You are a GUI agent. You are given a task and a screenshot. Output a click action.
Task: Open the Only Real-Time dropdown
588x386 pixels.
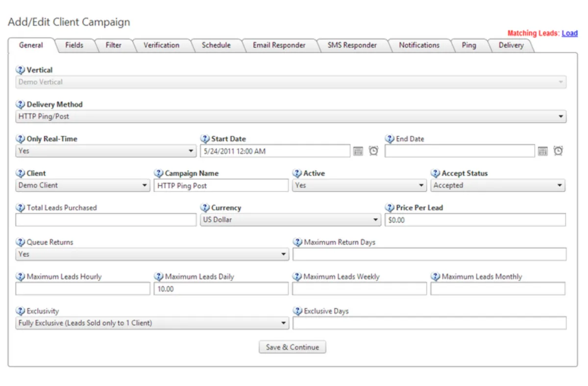point(191,151)
